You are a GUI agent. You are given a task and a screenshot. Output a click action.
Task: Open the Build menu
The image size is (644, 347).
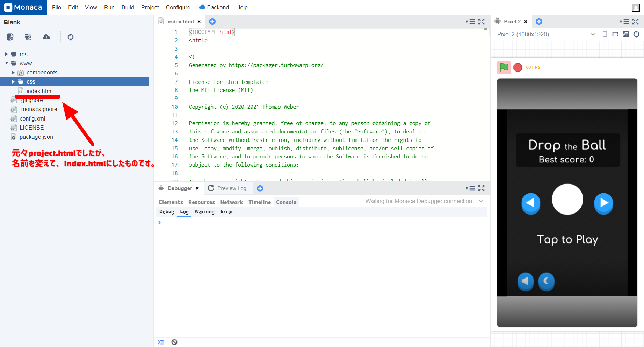click(x=128, y=7)
